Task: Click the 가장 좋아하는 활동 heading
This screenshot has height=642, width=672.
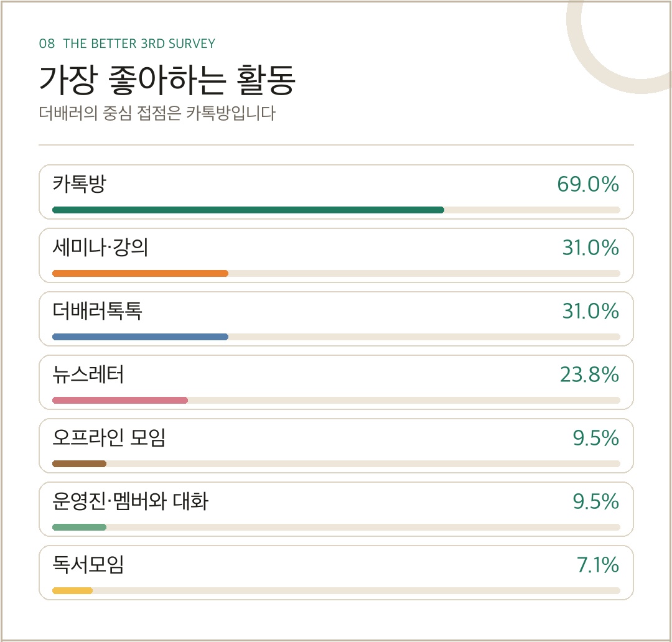Action: 167,80
